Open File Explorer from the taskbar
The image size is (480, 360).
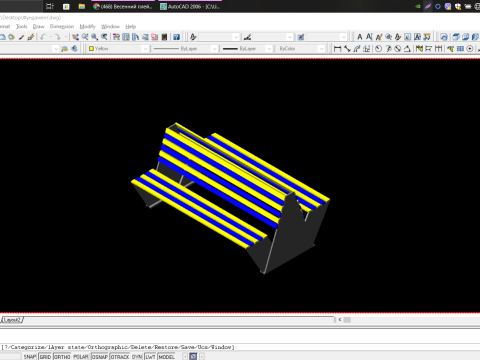[x=82, y=6]
